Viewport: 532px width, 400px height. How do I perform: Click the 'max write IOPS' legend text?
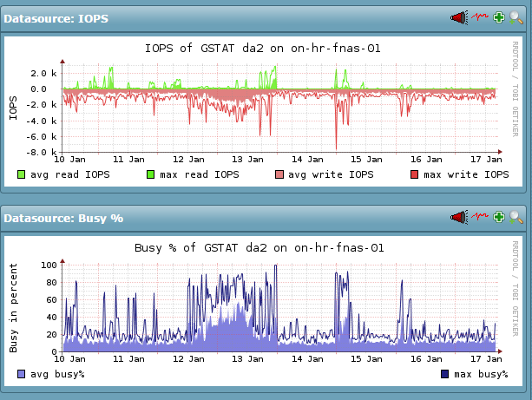click(x=466, y=174)
